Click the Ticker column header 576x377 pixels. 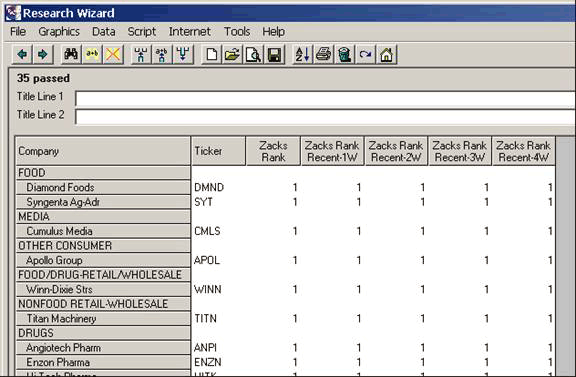(218, 151)
